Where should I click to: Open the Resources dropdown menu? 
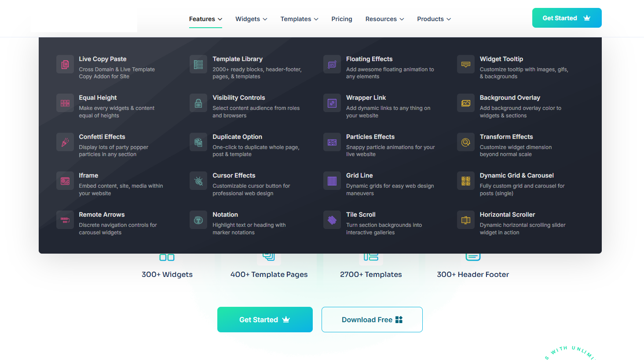click(x=384, y=19)
